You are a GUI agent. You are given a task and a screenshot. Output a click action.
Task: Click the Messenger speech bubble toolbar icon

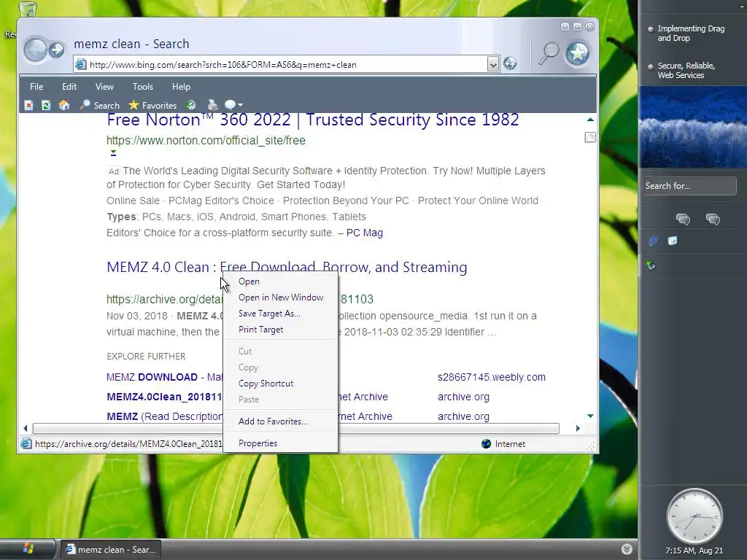(230, 105)
